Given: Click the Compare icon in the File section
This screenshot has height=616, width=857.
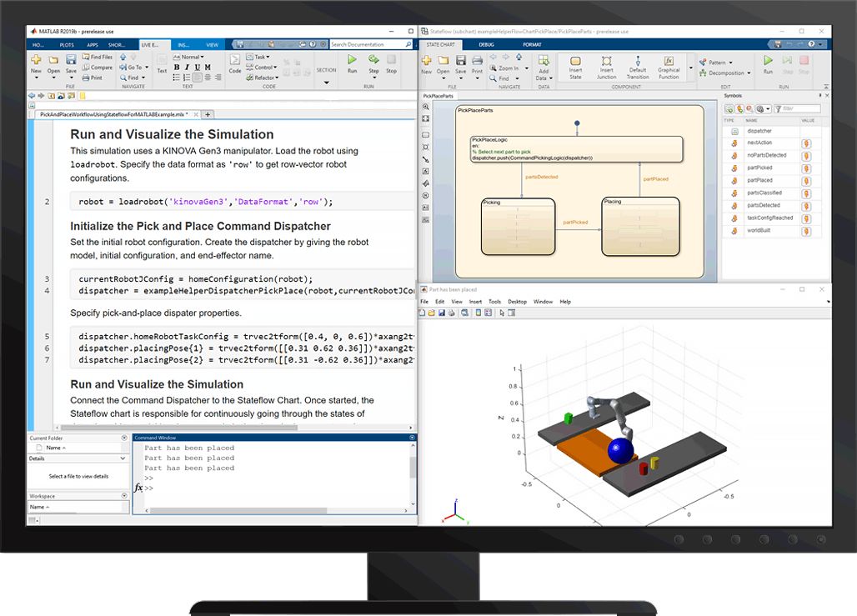Looking at the screenshot, I should click(86, 68).
